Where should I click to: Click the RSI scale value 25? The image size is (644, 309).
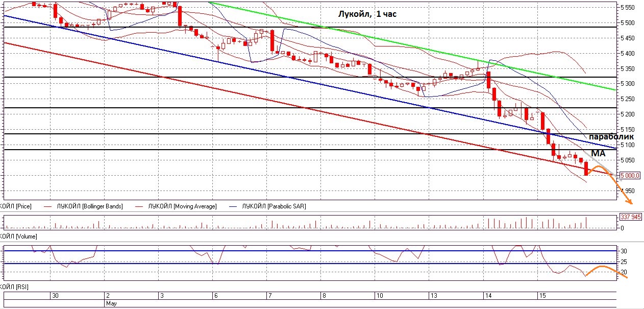[x=623, y=262]
